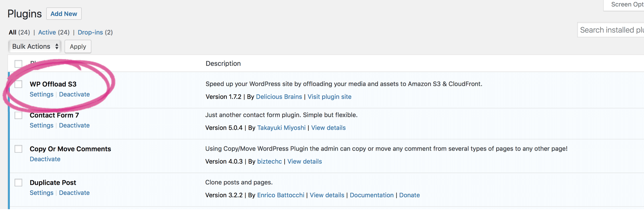Open Duplicate Post Settings
This screenshot has height=210, width=644.
(41, 193)
